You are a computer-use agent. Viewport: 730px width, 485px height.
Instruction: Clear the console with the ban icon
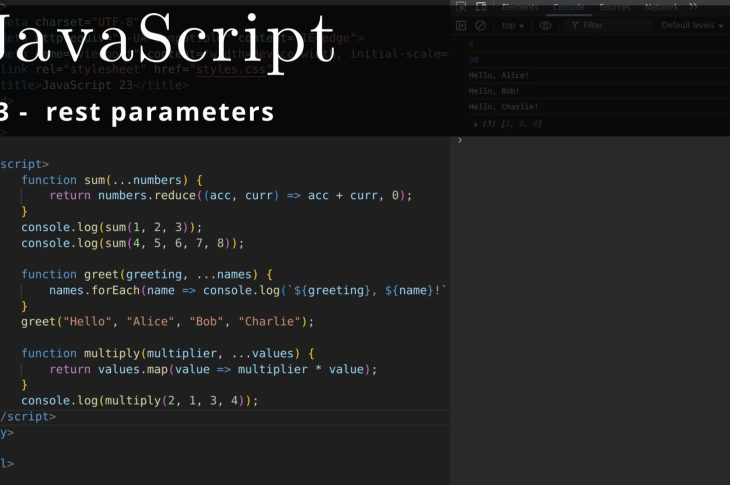(x=481, y=25)
